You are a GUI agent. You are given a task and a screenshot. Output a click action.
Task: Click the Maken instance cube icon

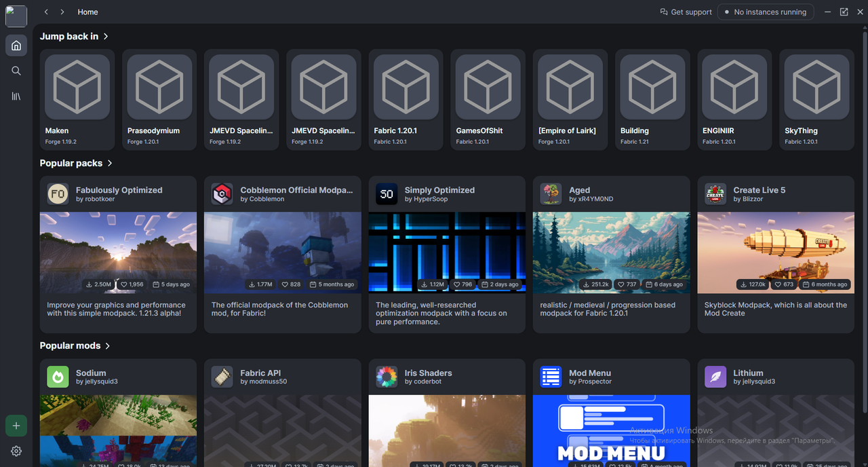77,87
